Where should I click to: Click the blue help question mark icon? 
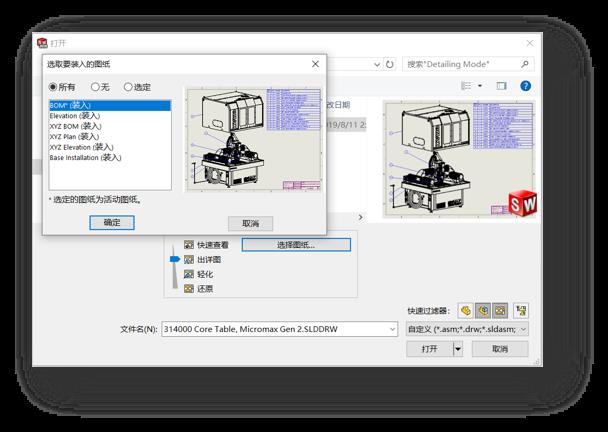coord(525,86)
